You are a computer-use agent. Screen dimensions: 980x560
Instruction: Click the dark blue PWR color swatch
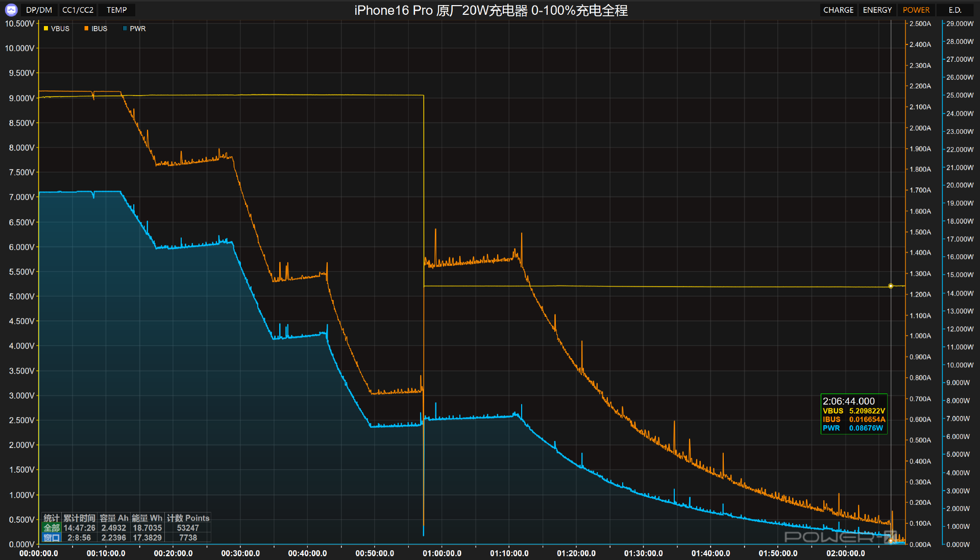(125, 29)
